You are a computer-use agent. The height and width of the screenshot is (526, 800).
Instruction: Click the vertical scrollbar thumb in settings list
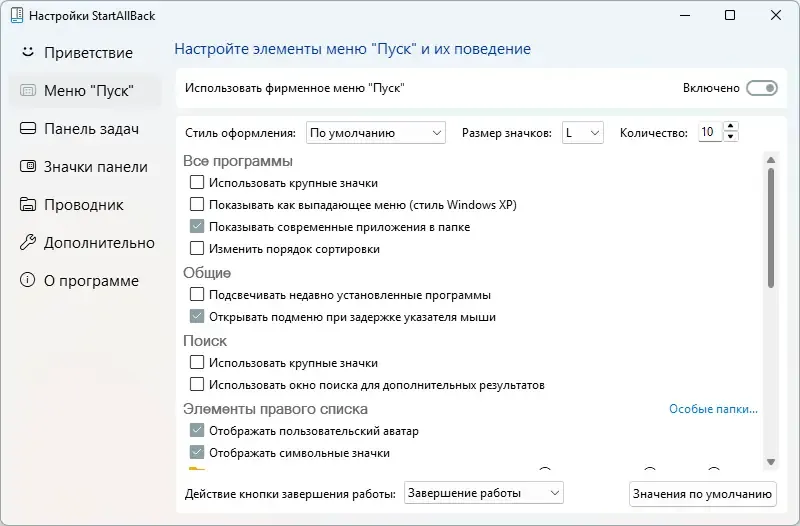tap(771, 228)
